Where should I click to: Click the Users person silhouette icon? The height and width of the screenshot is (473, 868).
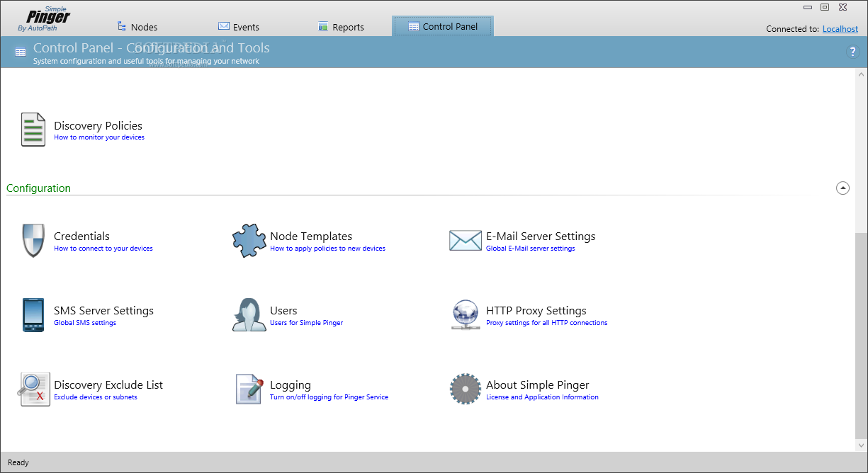[x=249, y=315]
